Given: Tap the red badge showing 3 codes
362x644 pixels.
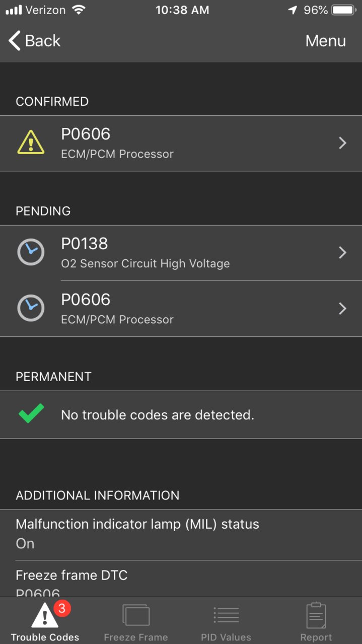Looking at the screenshot, I should (x=62, y=608).
